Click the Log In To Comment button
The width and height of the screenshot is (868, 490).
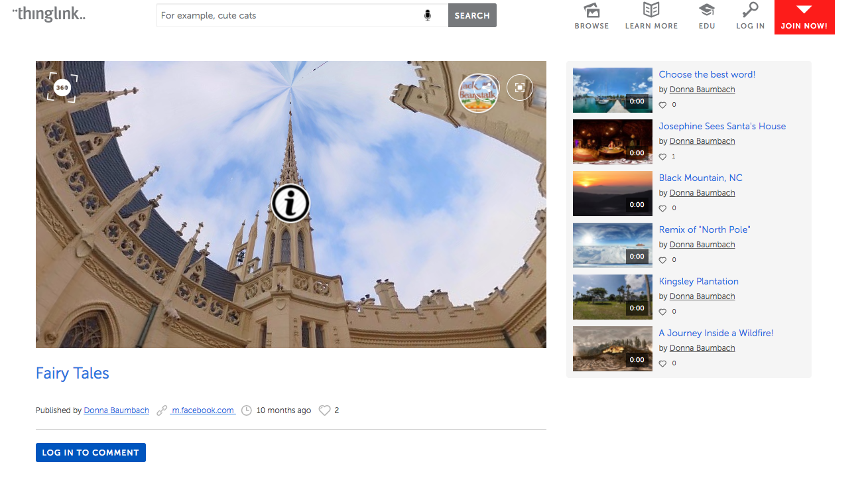(x=91, y=452)
